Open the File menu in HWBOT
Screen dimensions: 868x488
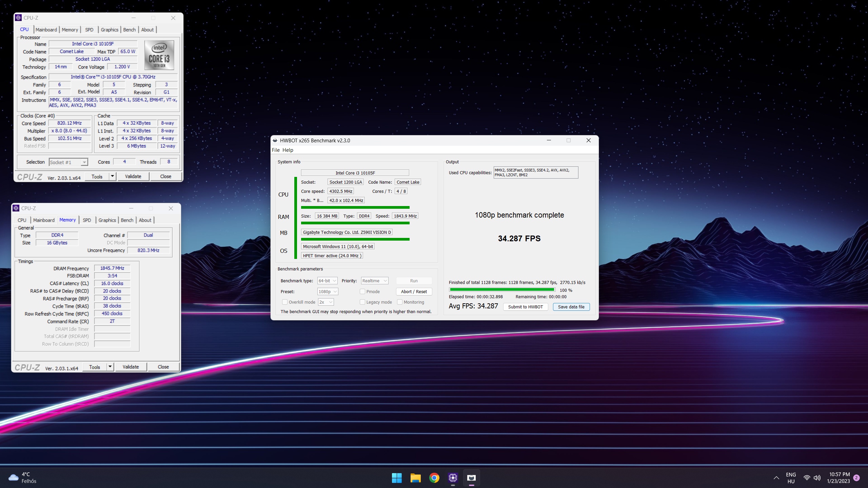tap(276, 150)
